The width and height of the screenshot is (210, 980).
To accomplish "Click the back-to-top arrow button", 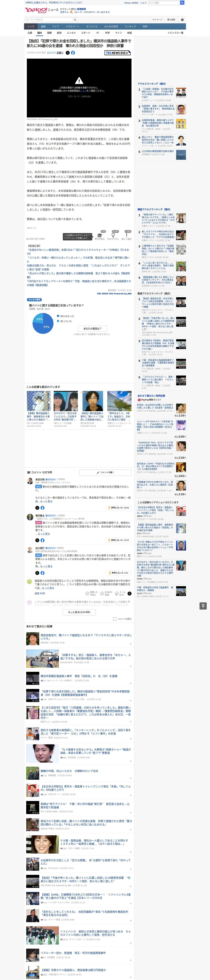I will click(203, 606).
